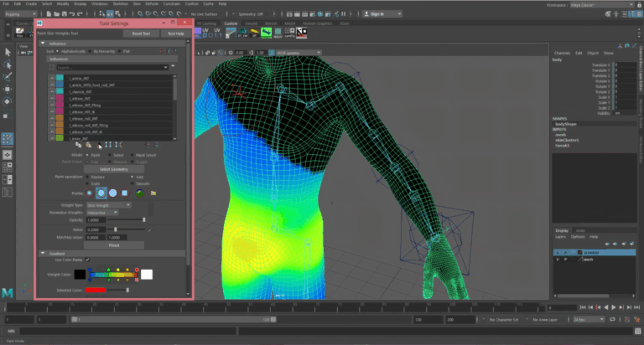
Task: Click the copy influence weights icon
Action: [x=78, y=145]
